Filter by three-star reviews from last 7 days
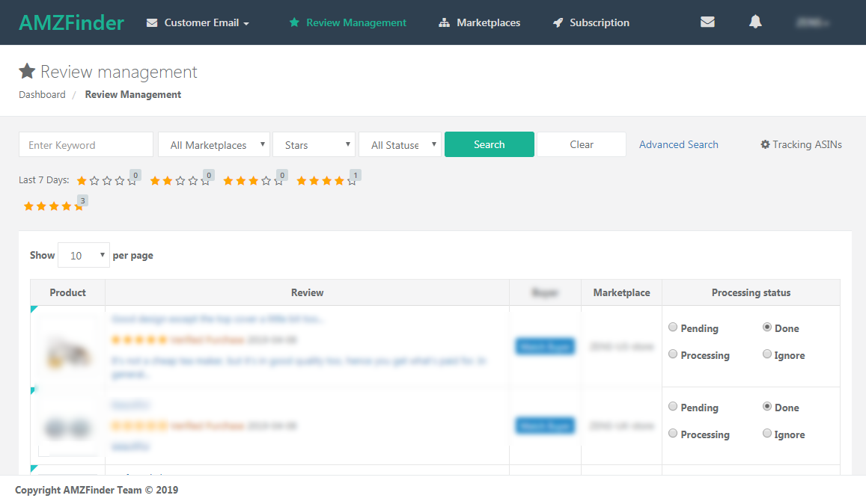866x504 pixels. pos(253,181)
